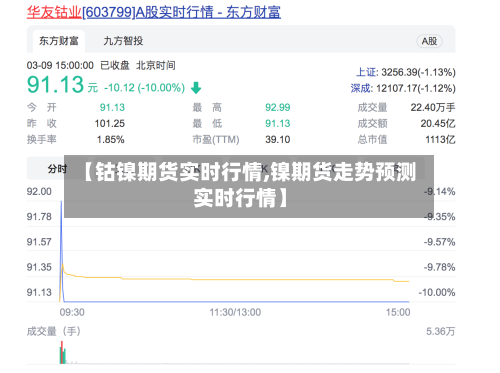Screen dimensions: 500x373
Task: Click the 换手率 value 1.85%
Action: [111, 139]
